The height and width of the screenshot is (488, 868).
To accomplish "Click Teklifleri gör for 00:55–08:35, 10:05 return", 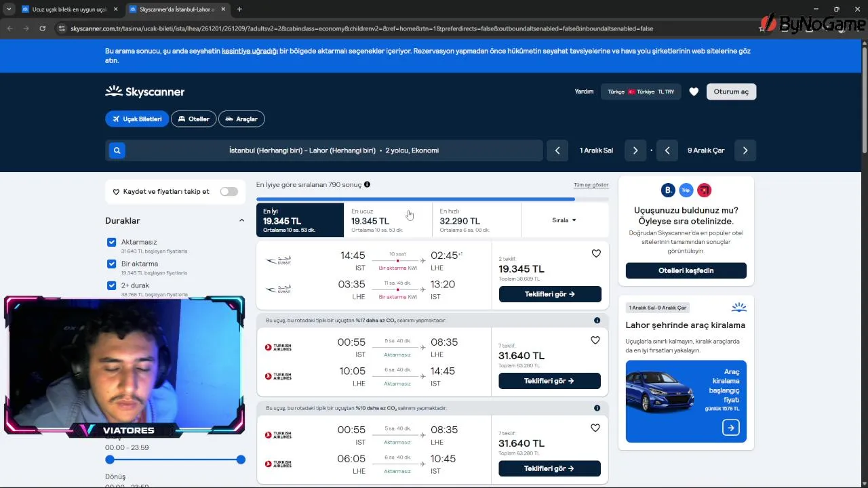I will tap(549, 381).
